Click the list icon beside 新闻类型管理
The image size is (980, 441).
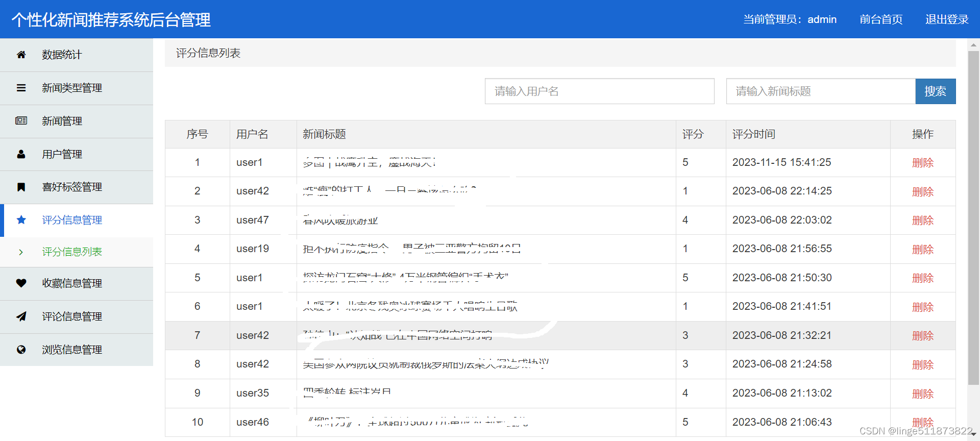(x=21, y=88)
